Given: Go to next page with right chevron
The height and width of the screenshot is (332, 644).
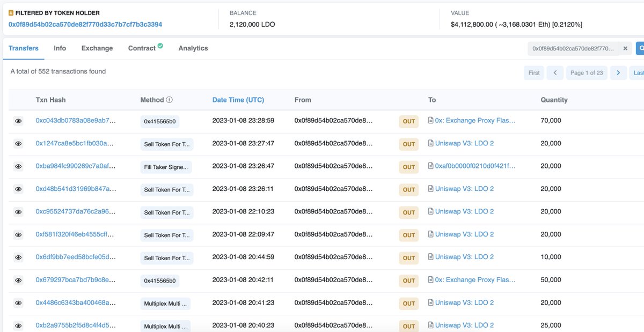Looking at the screenshot, I should [x=618, y=73].
